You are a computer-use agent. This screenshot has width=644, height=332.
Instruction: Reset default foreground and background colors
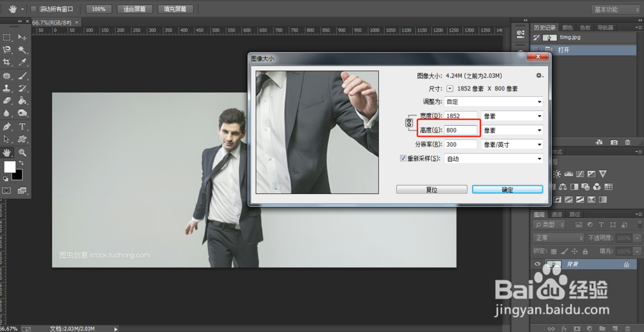(5, 179)
